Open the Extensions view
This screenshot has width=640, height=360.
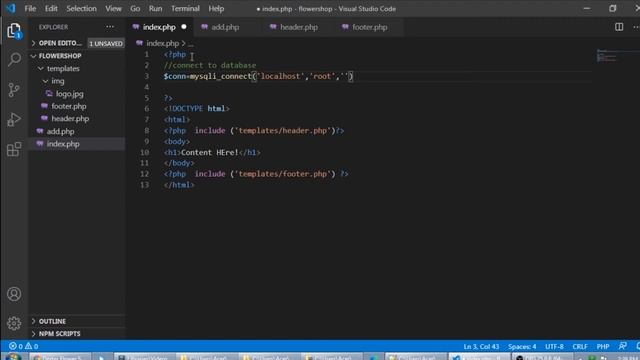pos(14,149)
